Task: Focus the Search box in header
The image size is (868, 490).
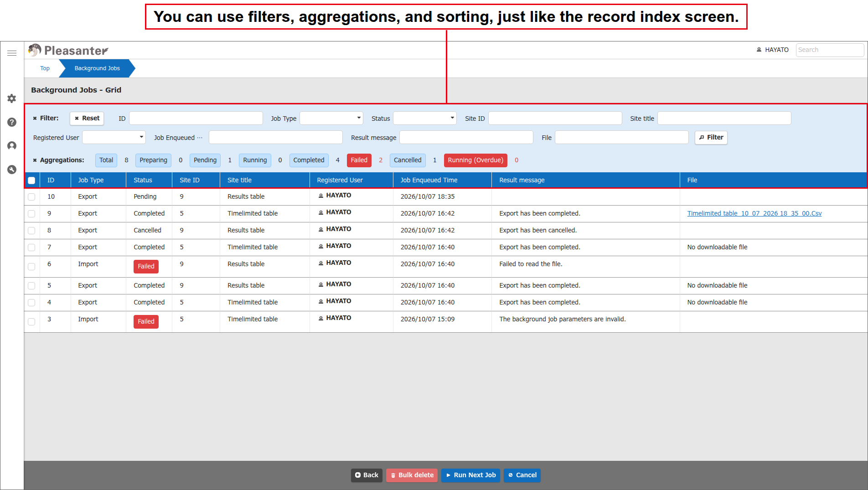Action: 830,50
